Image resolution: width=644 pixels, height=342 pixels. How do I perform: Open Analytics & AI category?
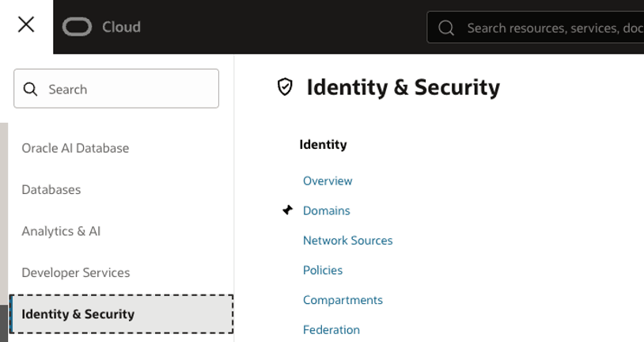coord(61,231)
